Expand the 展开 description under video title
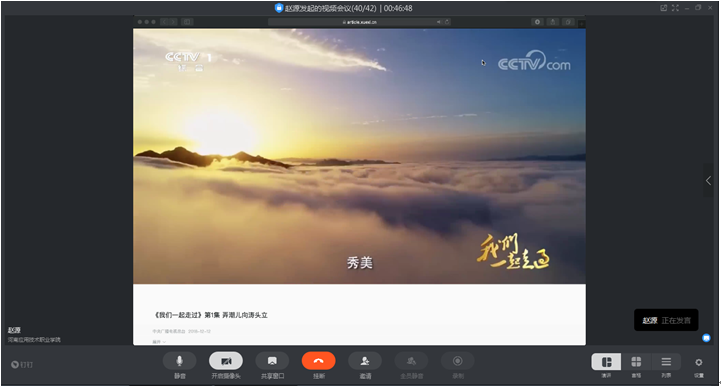The image size is (721, 389). 159,342
